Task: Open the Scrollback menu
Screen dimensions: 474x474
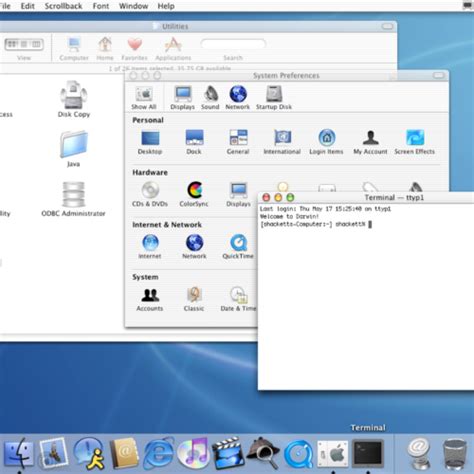Action: tap(64, 6)
